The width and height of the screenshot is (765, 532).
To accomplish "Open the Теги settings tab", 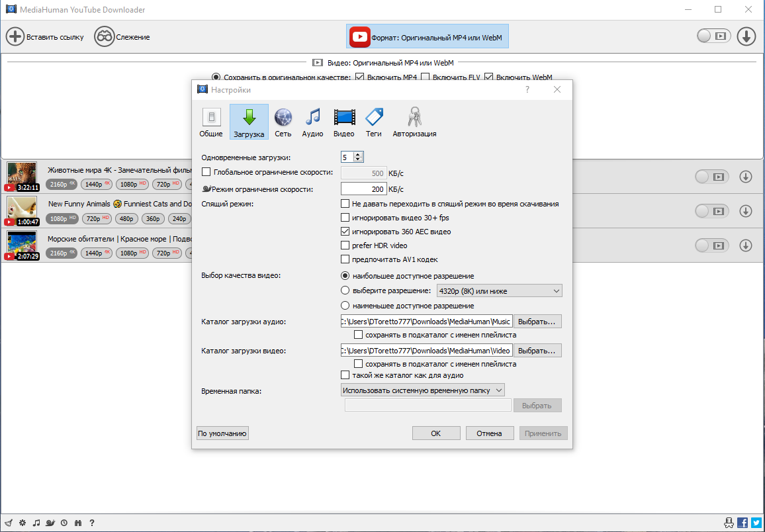I will click(x=374, y=122).
